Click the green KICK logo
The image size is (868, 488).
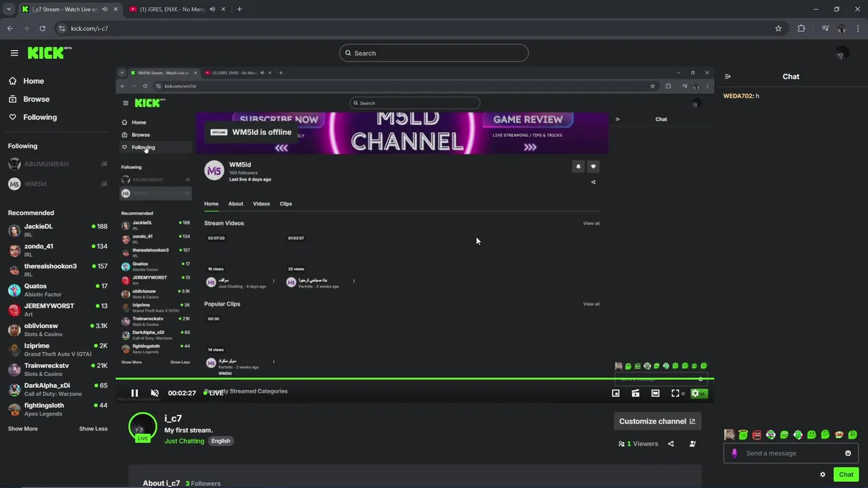(x=49, y=53)
